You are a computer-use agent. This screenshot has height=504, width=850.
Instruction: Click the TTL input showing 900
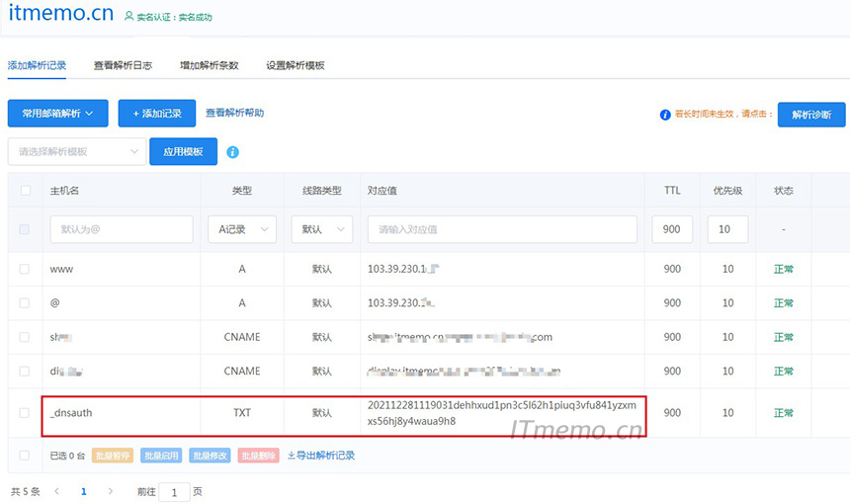[x=672, y=229]
